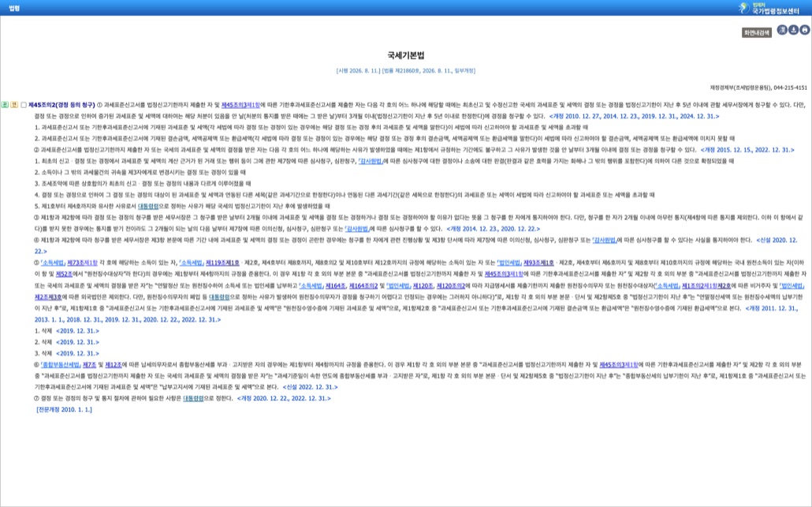Click the yellow 연 history icon beside 제45조의2
Image resolution: width=812 pixels, height=507 pixels.
tap(14, 105)
